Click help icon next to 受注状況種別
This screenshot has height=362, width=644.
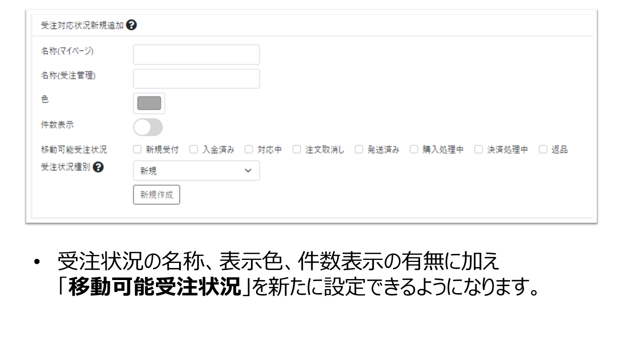(x=99, y=167)
